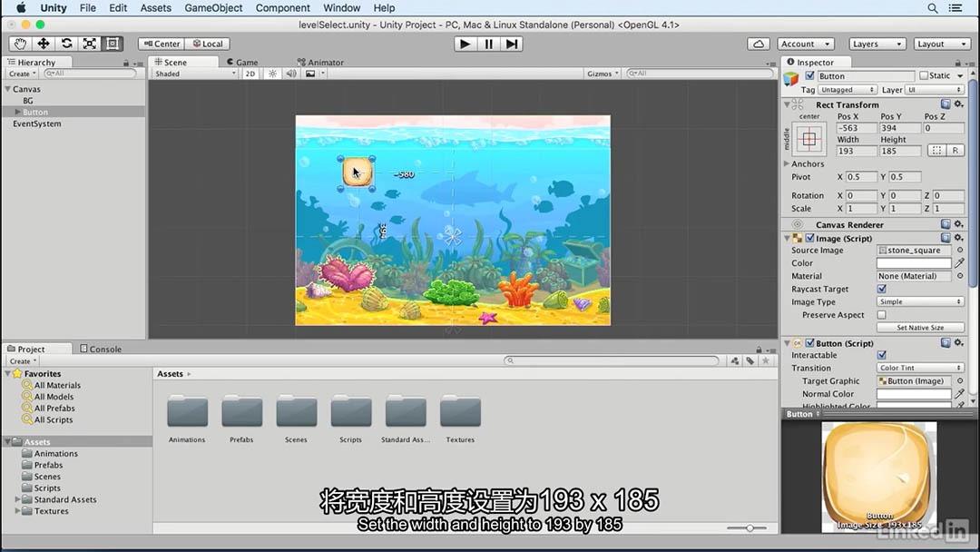Image resolution: width=980 pixels, height=552 pixels.
Task: Pick Source Image object selector circle
Action: click(x=960, y=250)
